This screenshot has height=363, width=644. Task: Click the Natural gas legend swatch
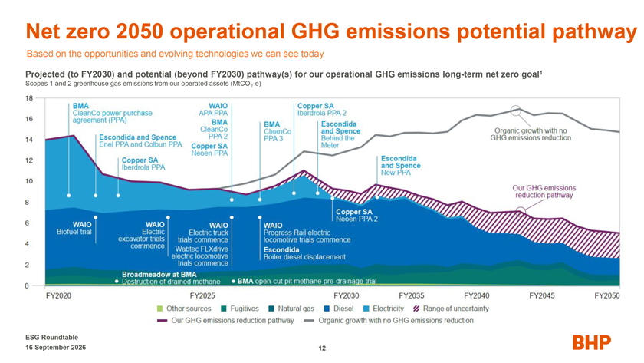pos(271,309)
